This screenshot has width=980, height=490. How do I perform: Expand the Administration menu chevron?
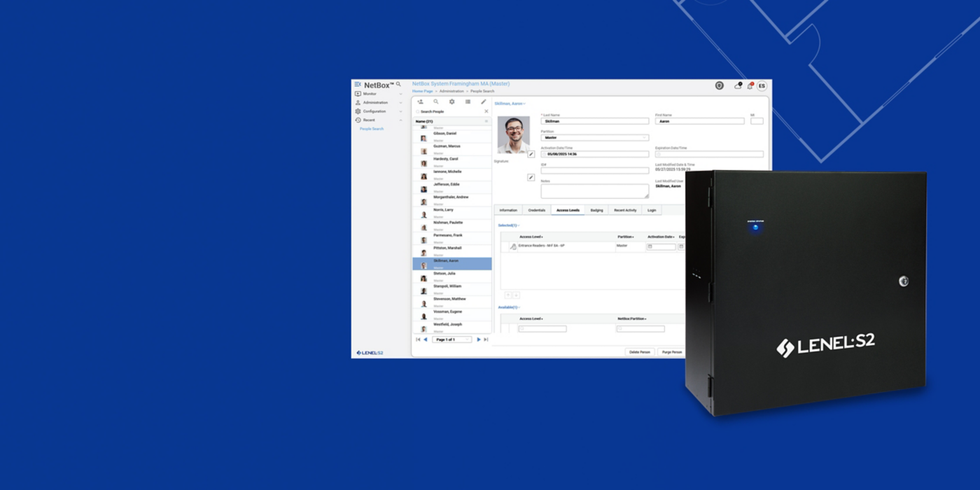coord(400,103)
